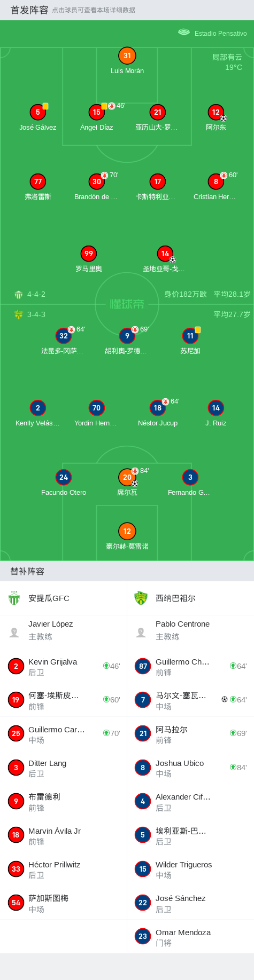Select number 9 胡利奥 striker badge
Screen dimensions: 254x980
pyautogui.click(x=127, y=336)
